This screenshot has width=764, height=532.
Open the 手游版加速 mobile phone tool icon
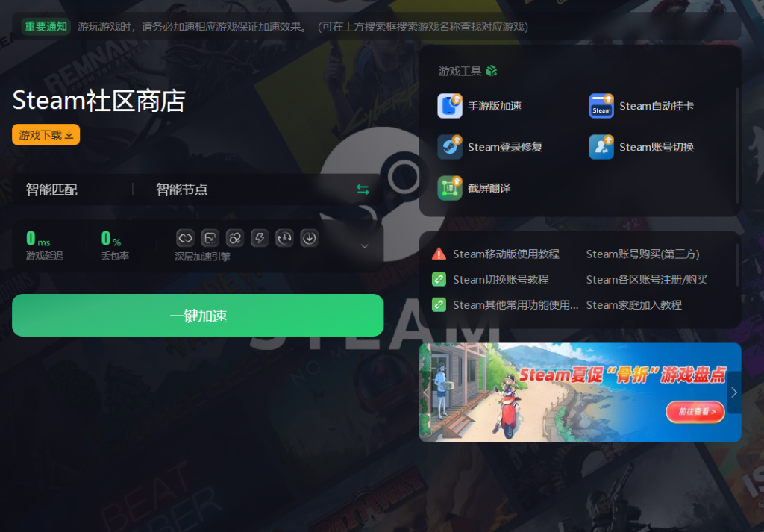point(450,106)
